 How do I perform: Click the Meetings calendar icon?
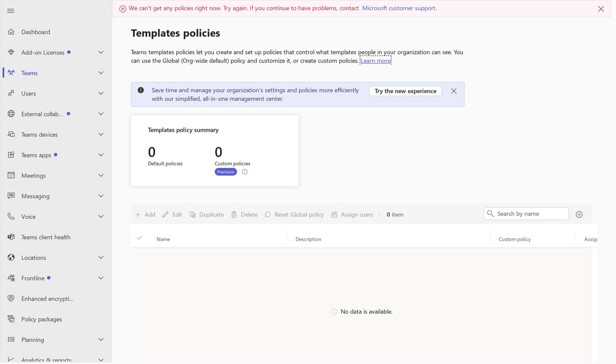pyautogui.click(x=11, y=176)
